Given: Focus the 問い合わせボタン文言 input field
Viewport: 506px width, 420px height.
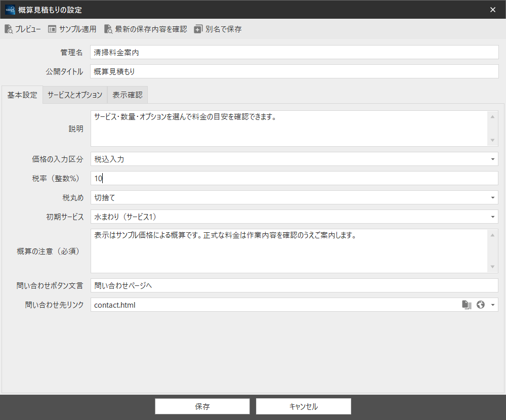Looking at the screenshot, I should (294, 285).
